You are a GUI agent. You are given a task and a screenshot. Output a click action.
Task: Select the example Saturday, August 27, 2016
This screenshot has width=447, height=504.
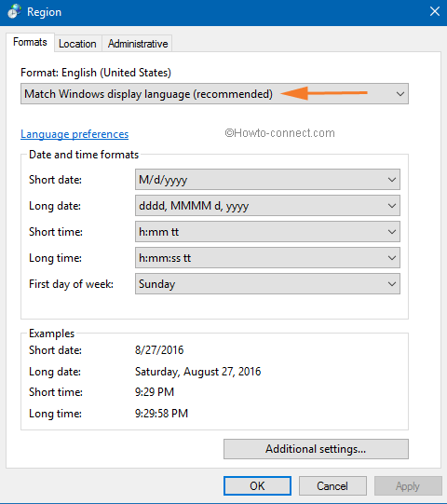pyautogui.click(x=197, y=372)
